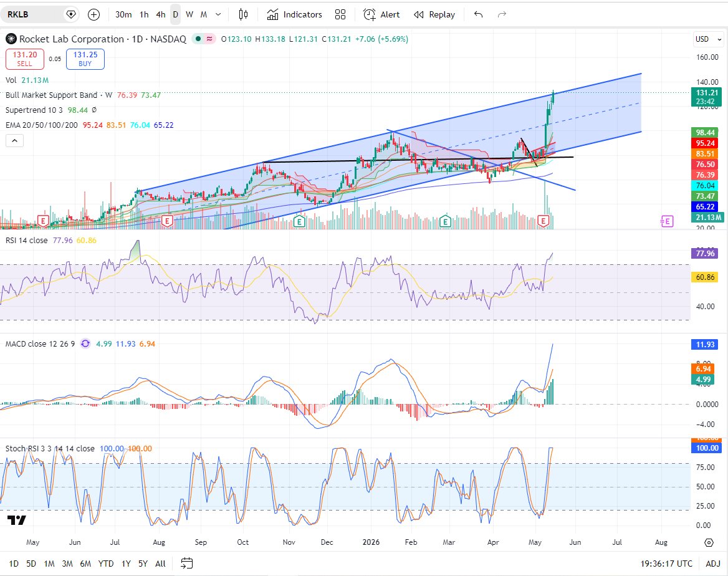Set range to 1Y

coord(126,564)
